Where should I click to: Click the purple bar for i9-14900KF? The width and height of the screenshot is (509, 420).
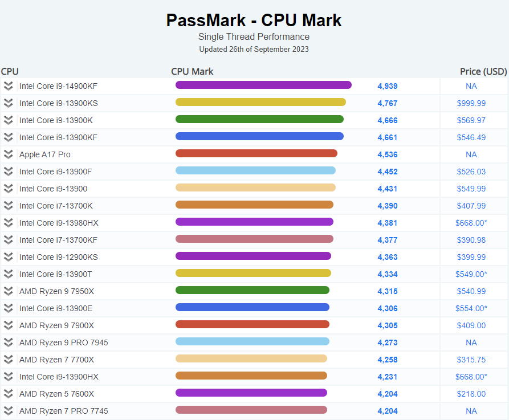[x=263, y=85]
